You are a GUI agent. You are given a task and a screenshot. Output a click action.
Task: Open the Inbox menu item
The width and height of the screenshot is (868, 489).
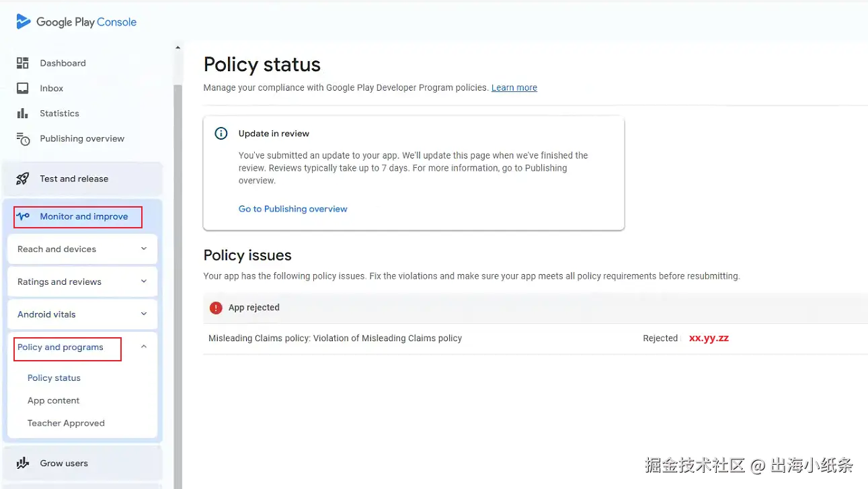pyautogui.click(x=51, y=88)
